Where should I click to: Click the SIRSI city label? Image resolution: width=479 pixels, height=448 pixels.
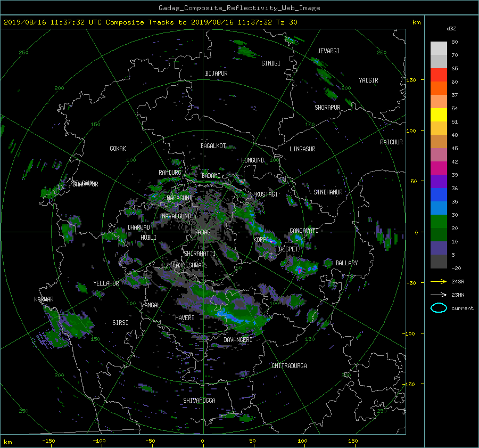click(x=120, y=323)
